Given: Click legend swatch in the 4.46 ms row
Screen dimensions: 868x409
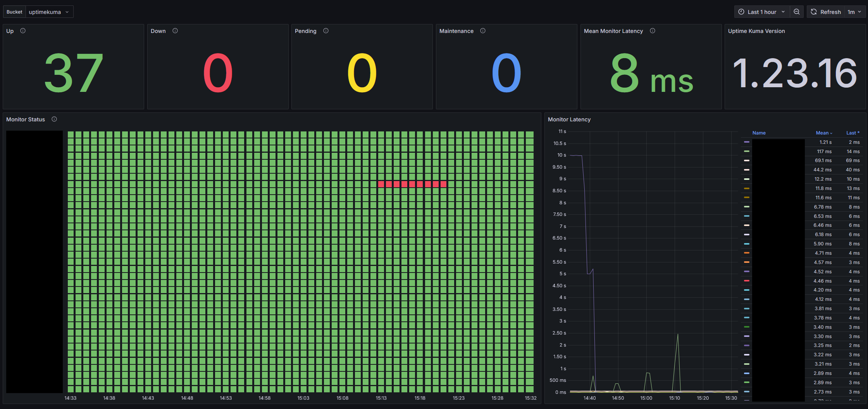Looking at the screenshot, I should coord(747,281).
